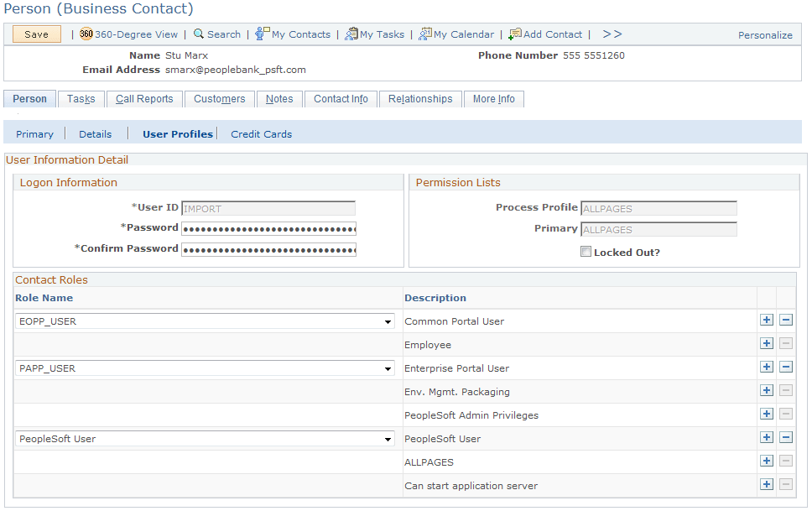812x511 pixels.
Task: Expand more toolbar actions with the double-arrow
Action: [612, 34]
